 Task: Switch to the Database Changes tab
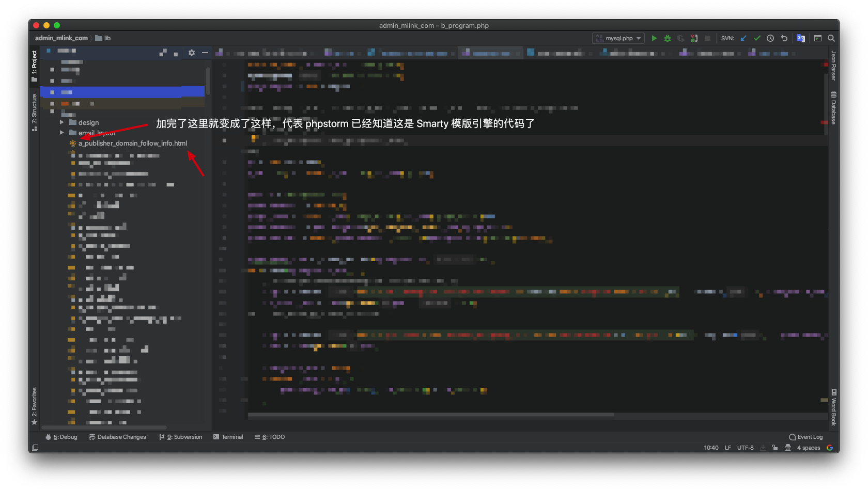click(118, 437)
